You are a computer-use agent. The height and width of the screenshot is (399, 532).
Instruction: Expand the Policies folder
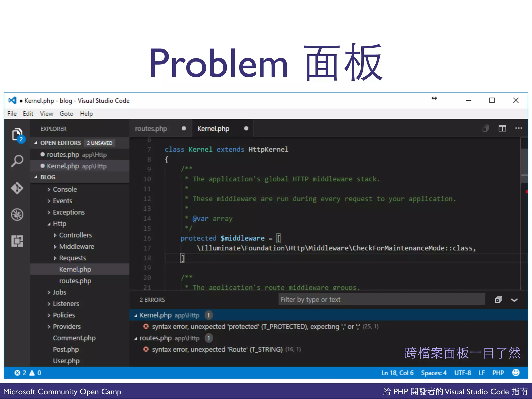tap(49, 315)
